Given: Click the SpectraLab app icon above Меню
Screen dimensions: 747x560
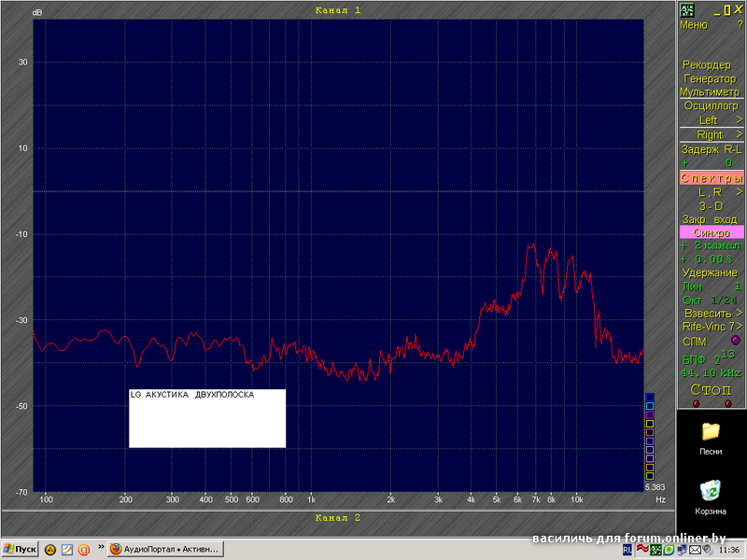Looking at the screenshot, I should [687, 9].
